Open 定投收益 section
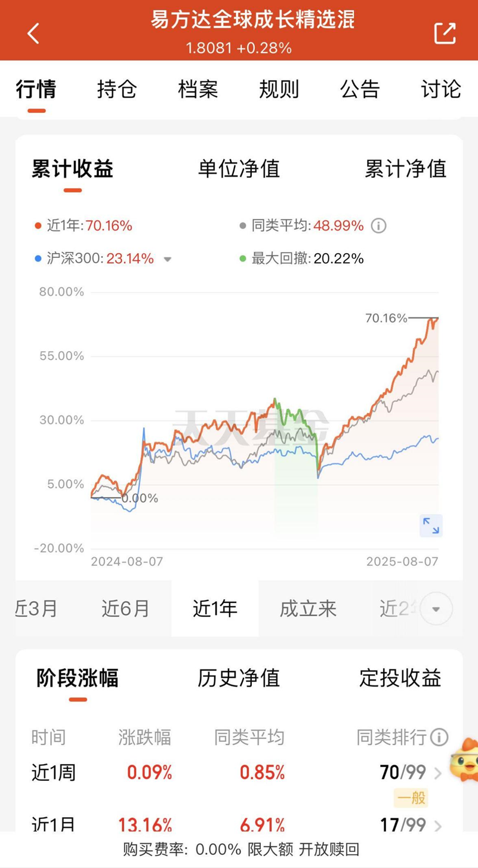The height and width of the screenshot is (868, 478). tap(400, 678)
